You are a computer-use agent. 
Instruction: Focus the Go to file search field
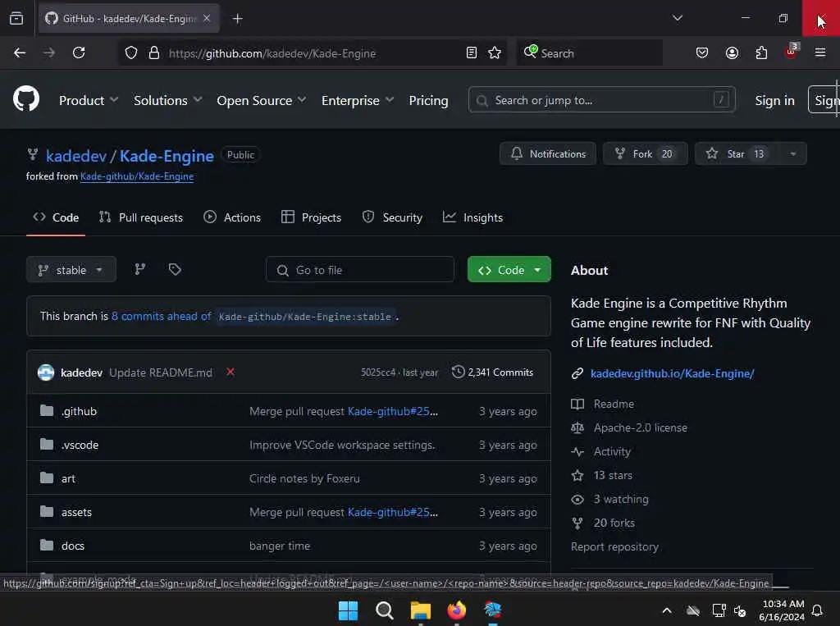360,270
